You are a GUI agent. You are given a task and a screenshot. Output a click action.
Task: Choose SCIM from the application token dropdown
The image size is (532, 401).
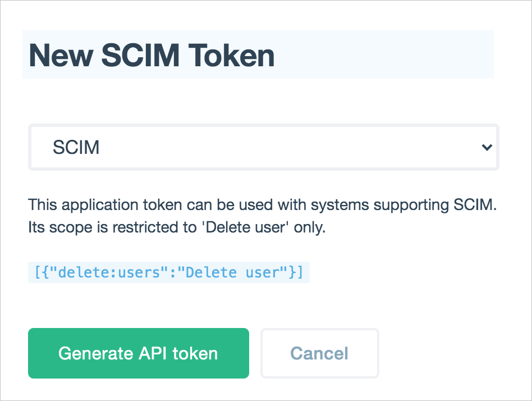pos(264,147)
